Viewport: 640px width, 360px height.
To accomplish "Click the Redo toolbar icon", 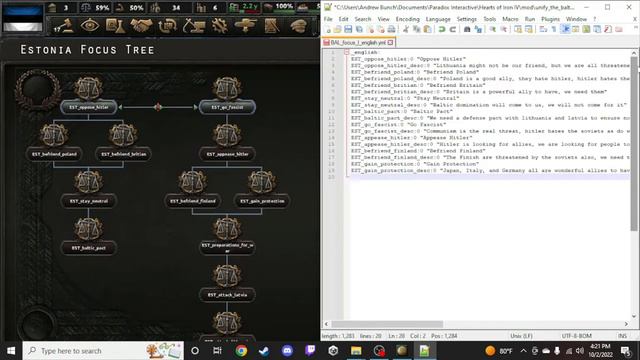I will (453, 29).
